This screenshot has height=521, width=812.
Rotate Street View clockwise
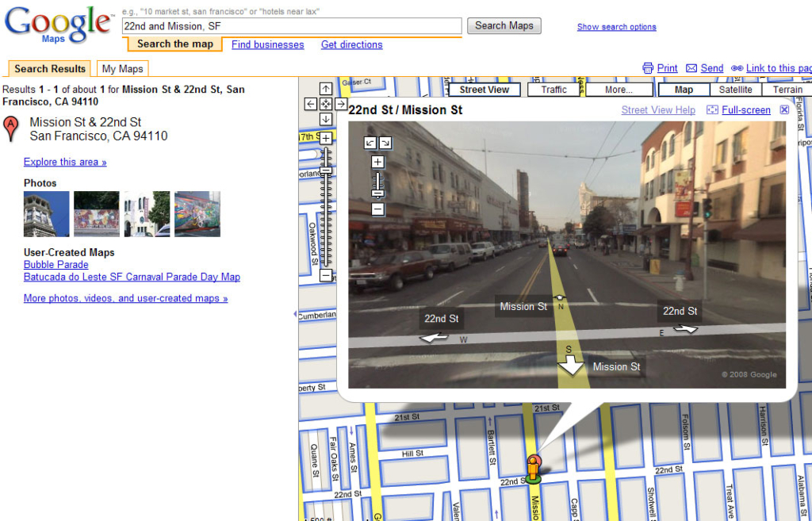click(x=386, y=143)
